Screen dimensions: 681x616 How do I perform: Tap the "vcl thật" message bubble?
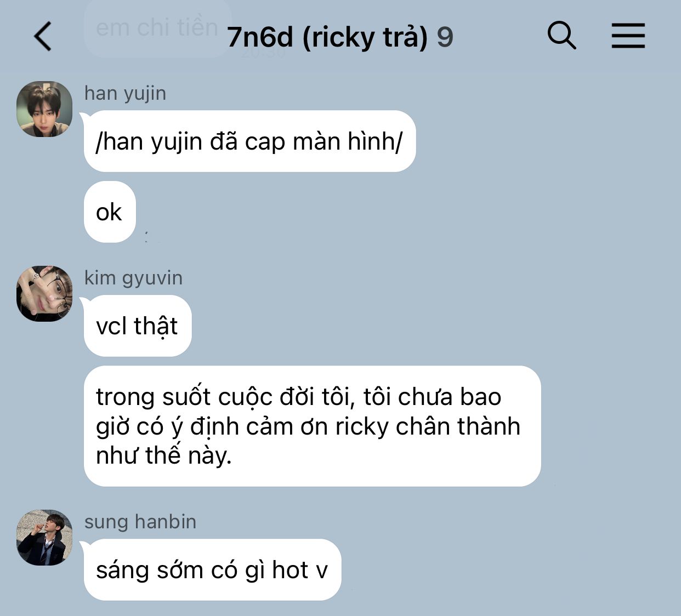click(x=138, y=326)
